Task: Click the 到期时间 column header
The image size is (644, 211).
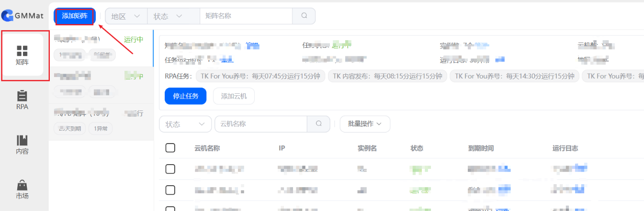Action: (x=481, y=148)
